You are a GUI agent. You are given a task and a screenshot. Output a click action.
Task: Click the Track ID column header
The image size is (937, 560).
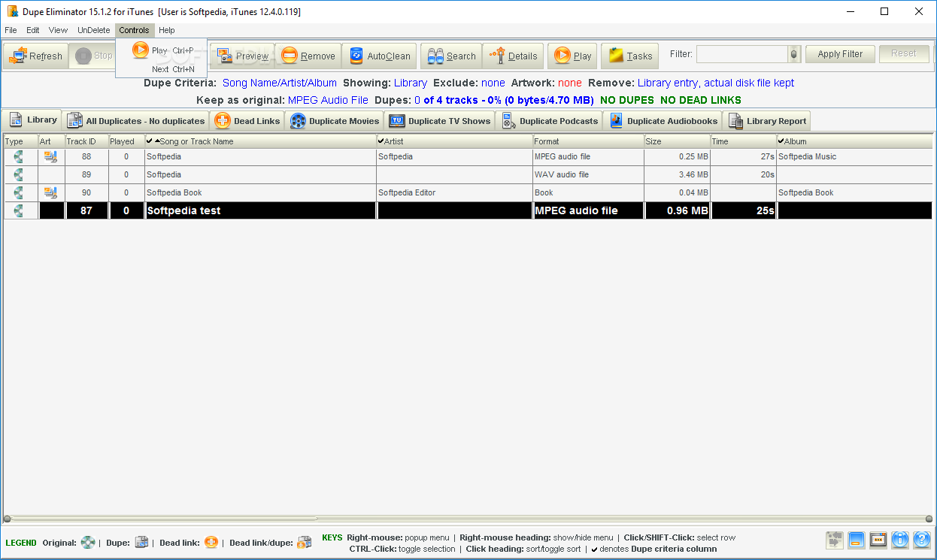(86, 141)
